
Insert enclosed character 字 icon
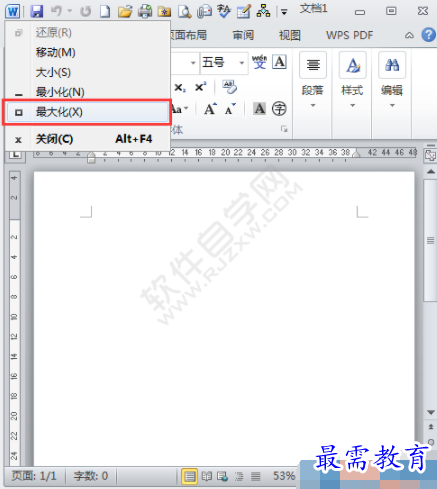coord(279,109)
